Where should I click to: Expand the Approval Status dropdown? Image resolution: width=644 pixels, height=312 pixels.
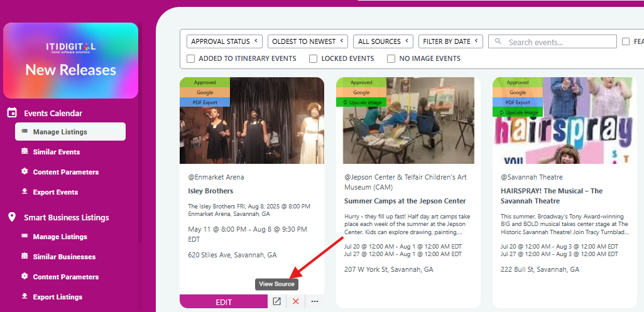pos(224,41)
